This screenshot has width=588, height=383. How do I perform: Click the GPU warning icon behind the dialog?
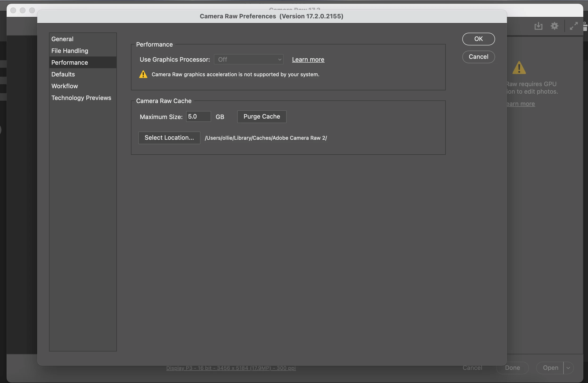tap(519, 68)
